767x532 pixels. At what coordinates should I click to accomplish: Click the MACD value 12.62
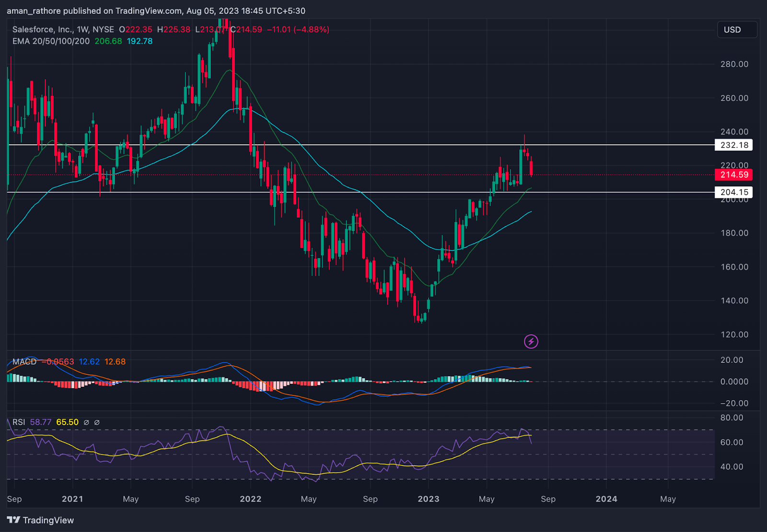89,362
